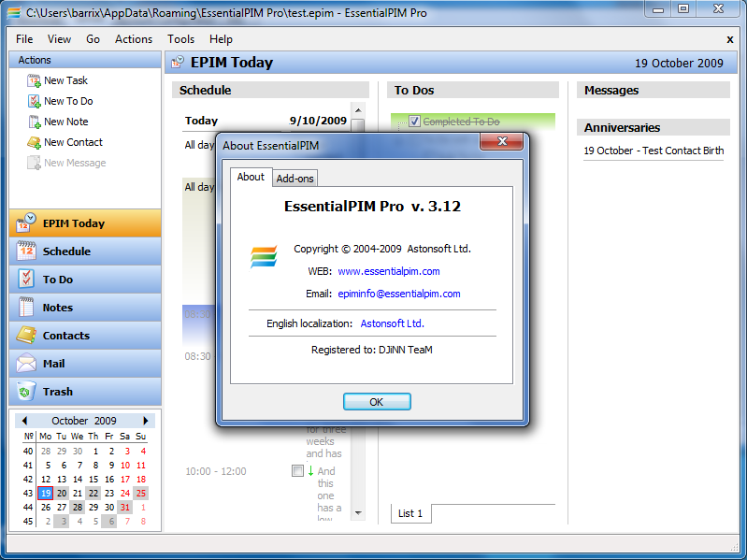Click the New To Do label
747x560 pixels.
click(x=68, y=101)
